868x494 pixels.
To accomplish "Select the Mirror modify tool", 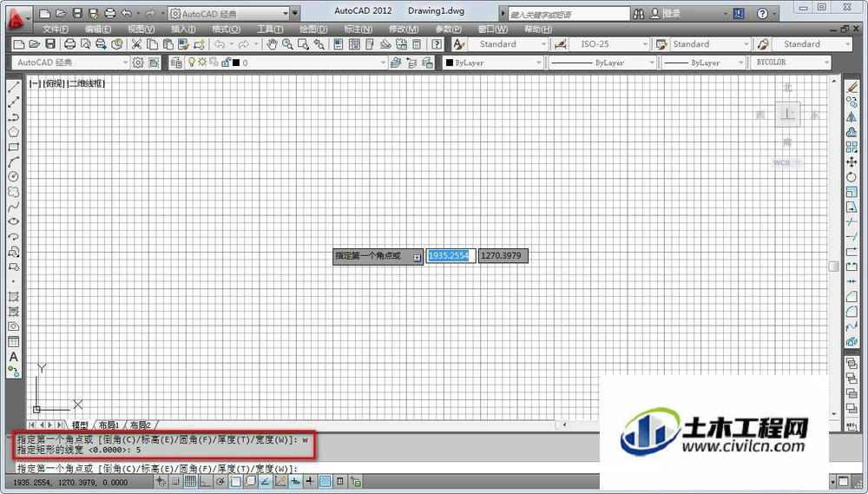I will point(852,117).
